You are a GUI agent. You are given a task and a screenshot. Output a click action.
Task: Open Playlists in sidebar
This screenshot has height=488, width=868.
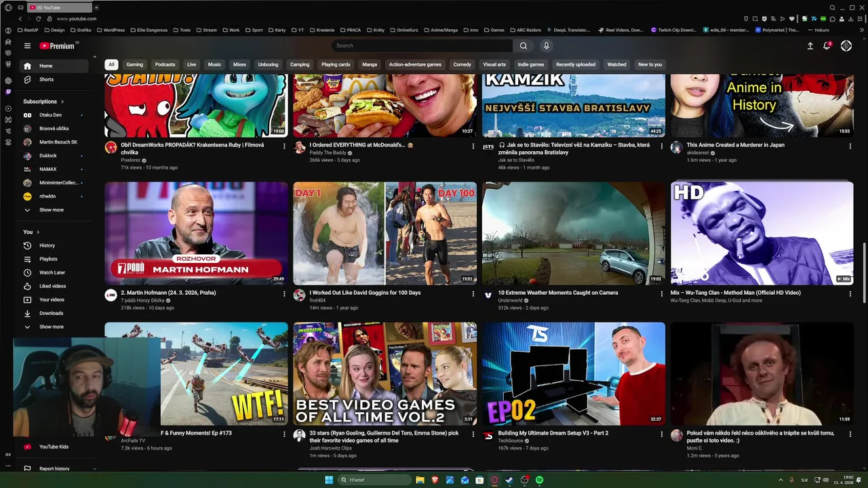(x=54, y=259)
